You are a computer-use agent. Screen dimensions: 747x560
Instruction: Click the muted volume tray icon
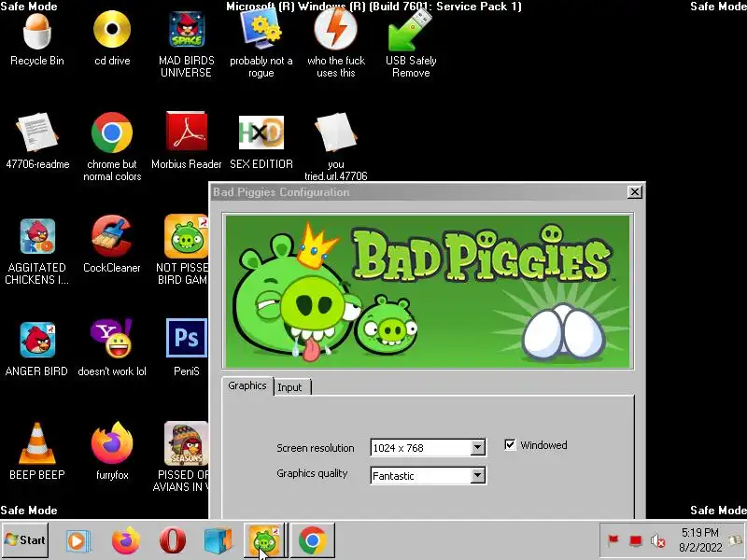[658, 540]
